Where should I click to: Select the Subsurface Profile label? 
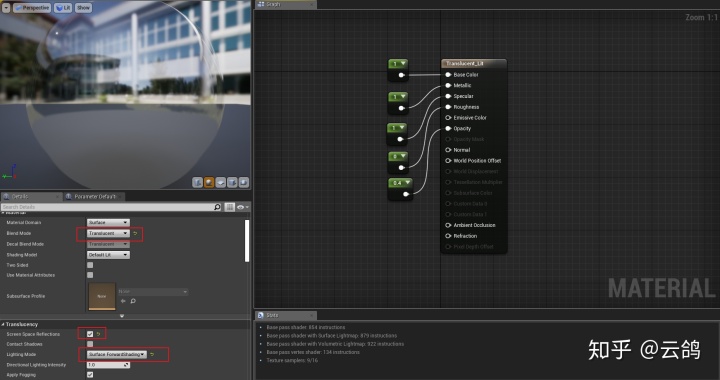click(26, 296)
